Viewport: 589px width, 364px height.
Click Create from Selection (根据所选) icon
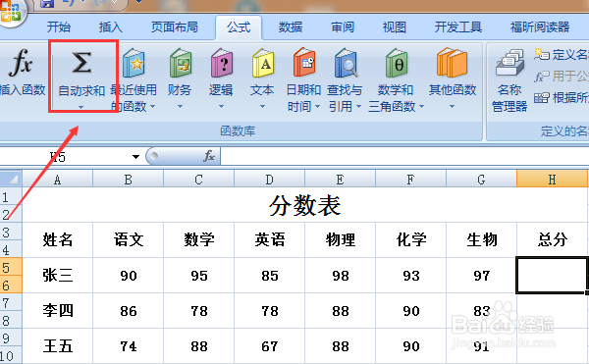click(542, 98)
